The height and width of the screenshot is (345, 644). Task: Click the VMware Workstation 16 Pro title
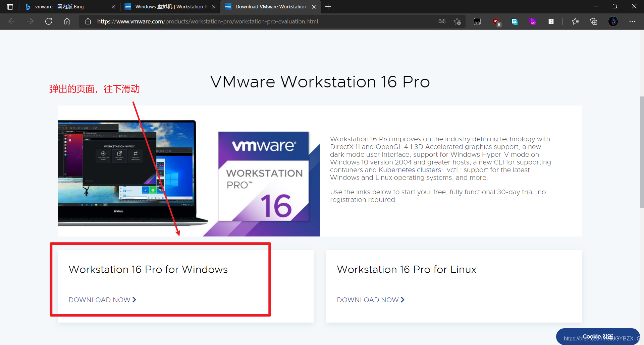(320, 82)
